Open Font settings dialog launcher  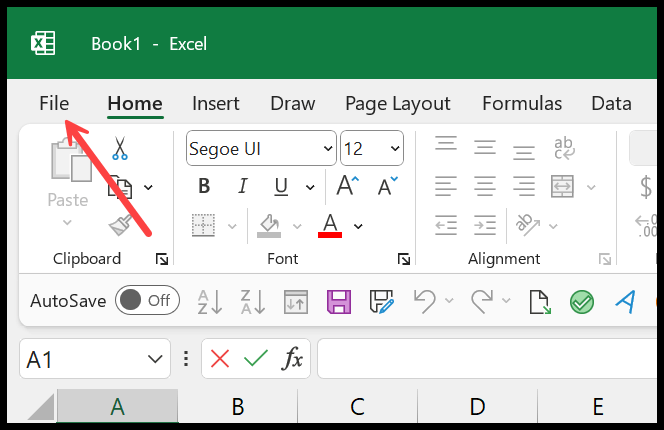coord(404,259)
